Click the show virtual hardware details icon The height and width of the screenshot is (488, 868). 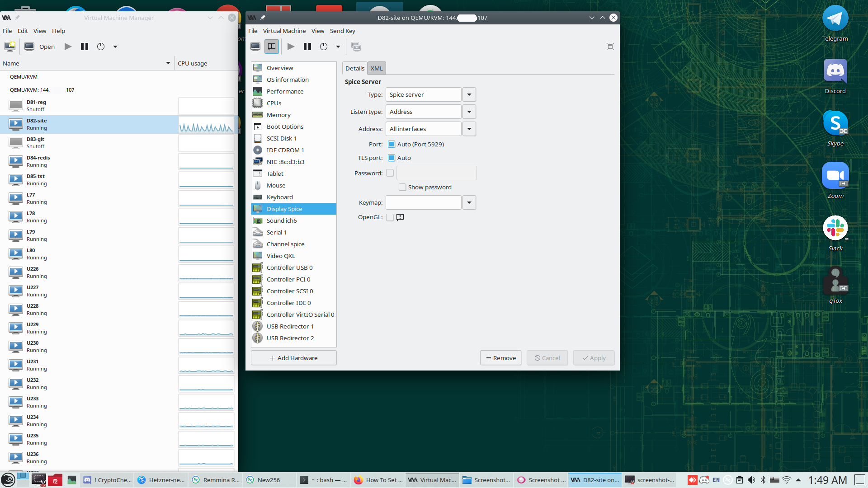tap(272, 47)
